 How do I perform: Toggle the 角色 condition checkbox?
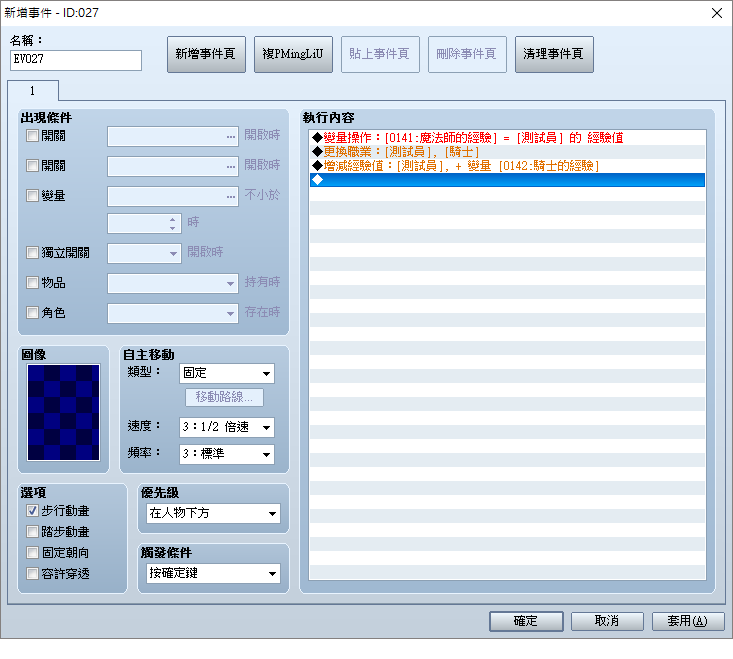tap(32, 313)
